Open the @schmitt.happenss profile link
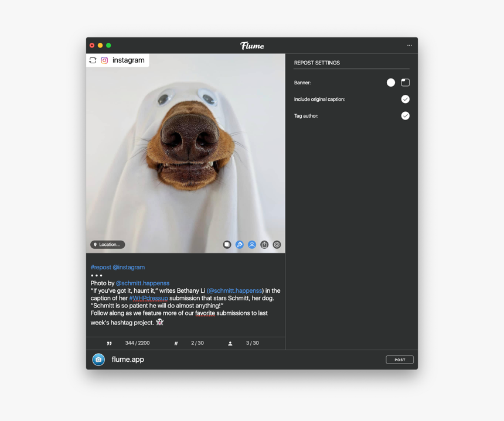 point(142,283)
